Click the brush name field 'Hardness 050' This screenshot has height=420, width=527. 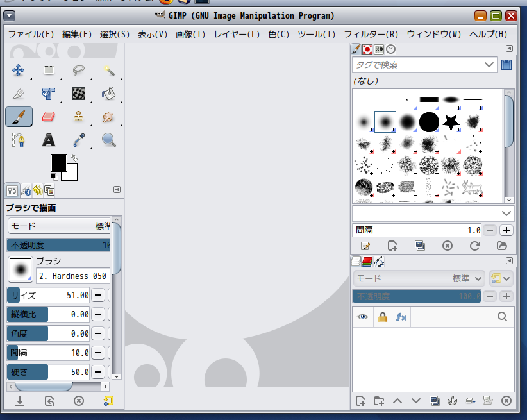coord(72,276)
